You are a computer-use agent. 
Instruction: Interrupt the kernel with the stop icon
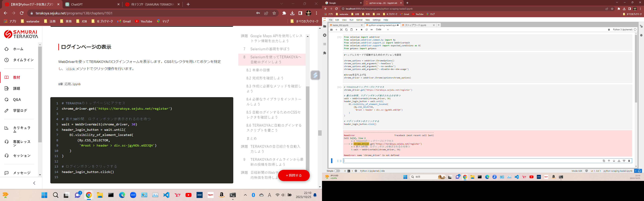[x=362, y=29]
